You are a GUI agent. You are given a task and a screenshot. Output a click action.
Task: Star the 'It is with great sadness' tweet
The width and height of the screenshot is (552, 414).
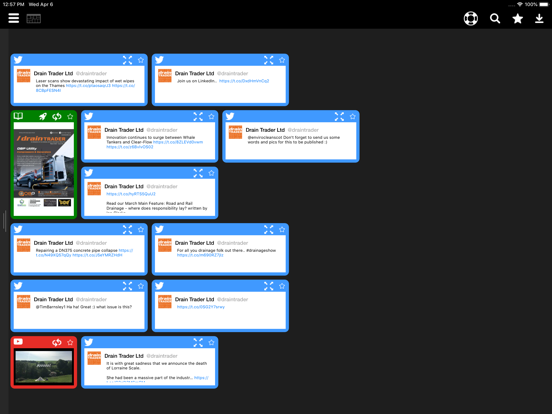211,342
